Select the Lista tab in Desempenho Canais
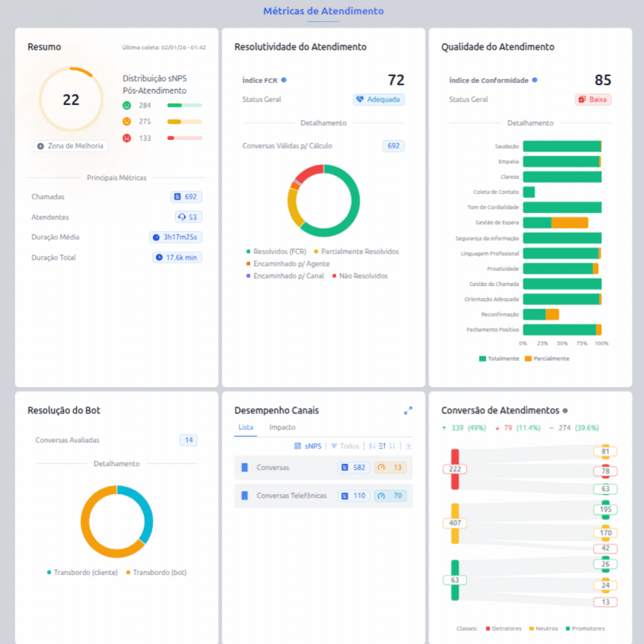The height and width of the screenshot is (644, 644). [x=245, y=427]
